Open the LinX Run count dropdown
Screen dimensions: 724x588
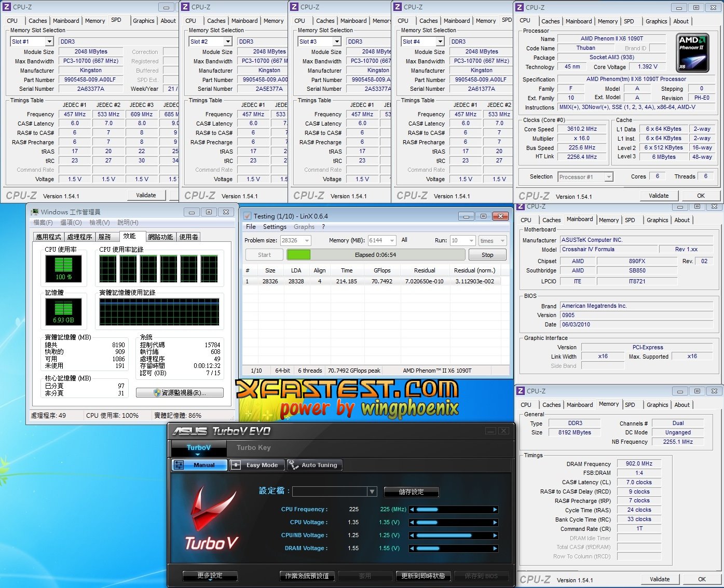[471, 241]
